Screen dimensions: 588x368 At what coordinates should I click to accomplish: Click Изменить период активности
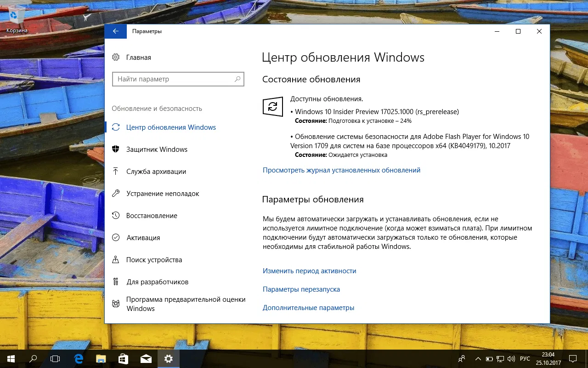[309, 270]
